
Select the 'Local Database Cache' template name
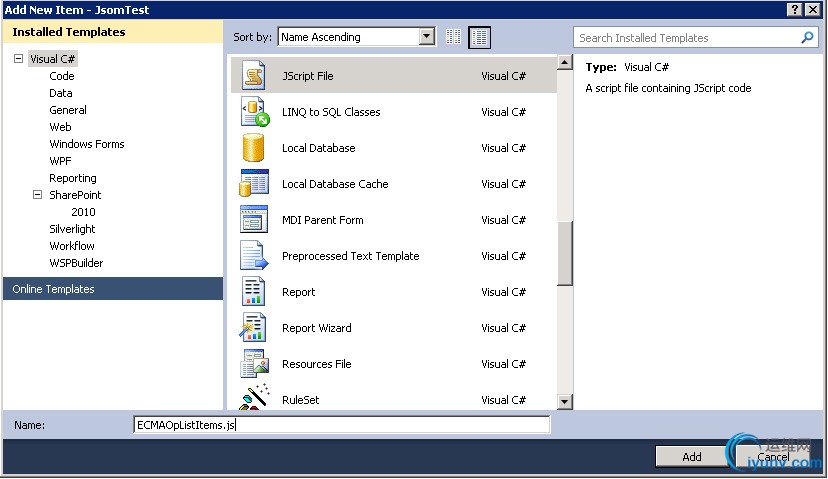(x=335, y=184)
